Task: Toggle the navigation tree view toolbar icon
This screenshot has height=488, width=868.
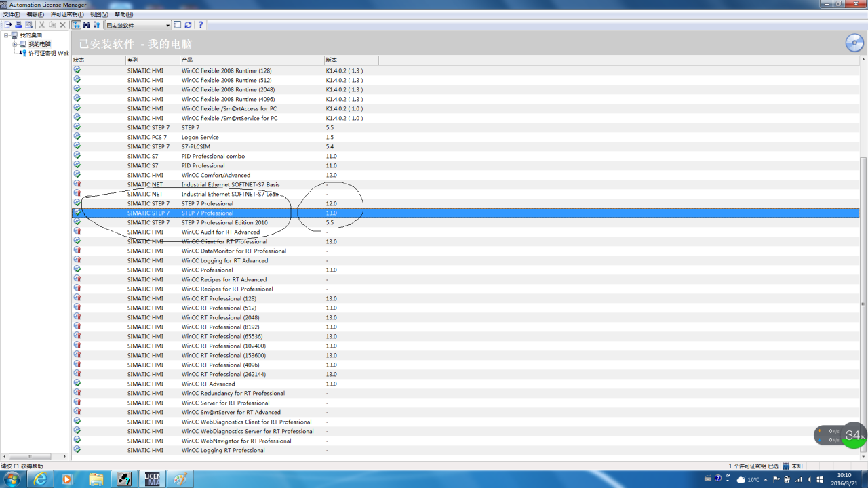Action: 77,25
